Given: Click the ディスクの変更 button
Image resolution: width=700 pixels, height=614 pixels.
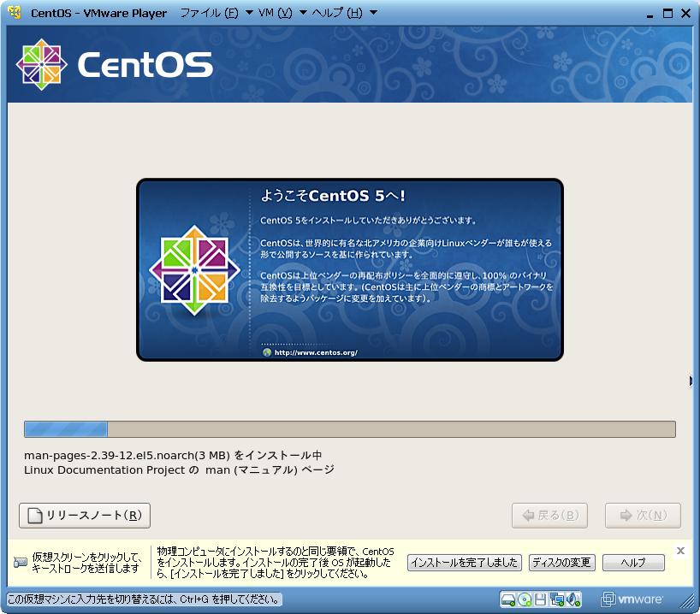Looking at the screenshot, I should pos(561,563).
